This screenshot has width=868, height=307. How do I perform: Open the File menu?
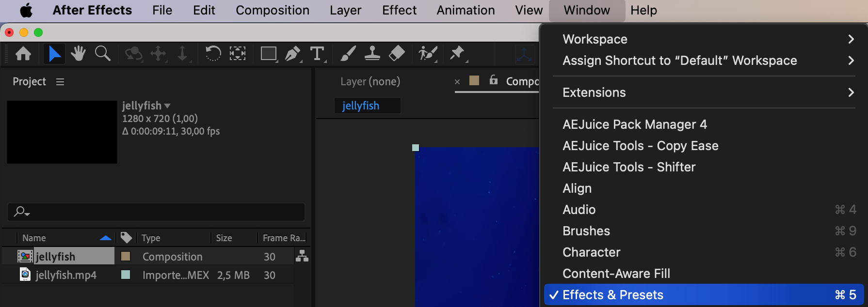point(162,10)
